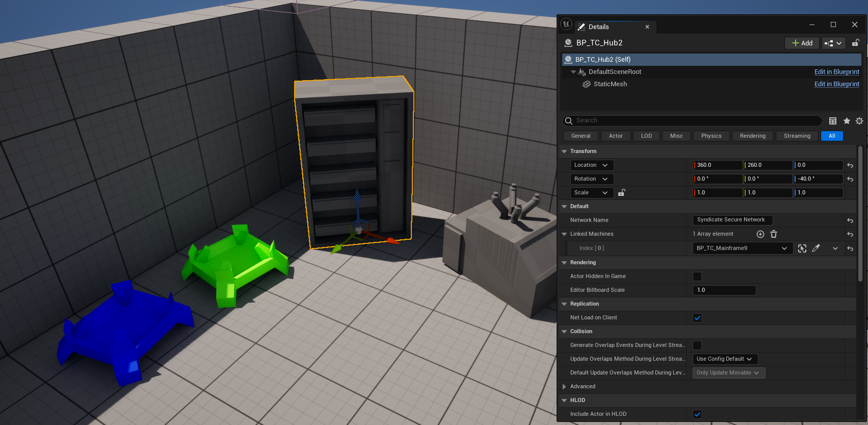Add element to Linked Machines array
Image resolution: width=868 pixels, height=425 pixels.
(x=760, y=234)
